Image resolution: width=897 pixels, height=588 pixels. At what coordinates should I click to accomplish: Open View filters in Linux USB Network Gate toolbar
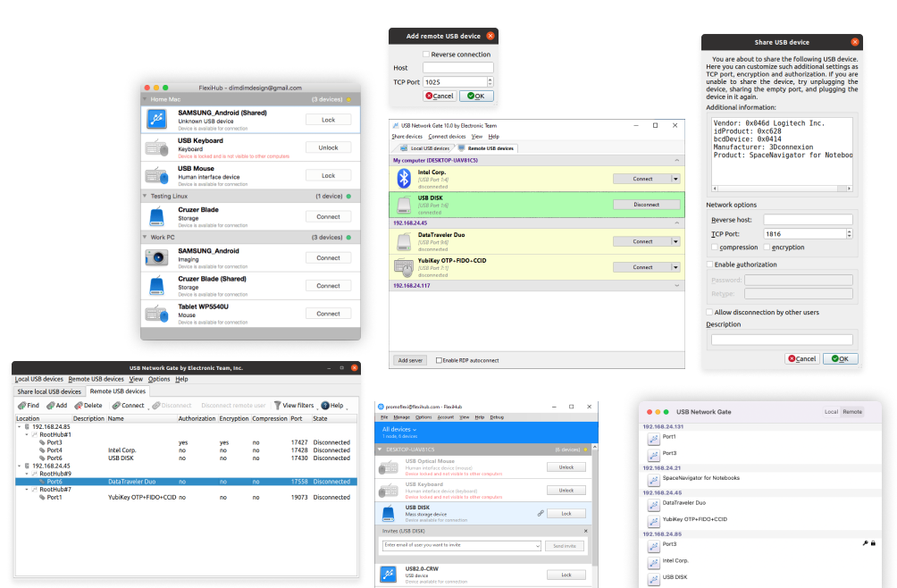pos(293,406)
